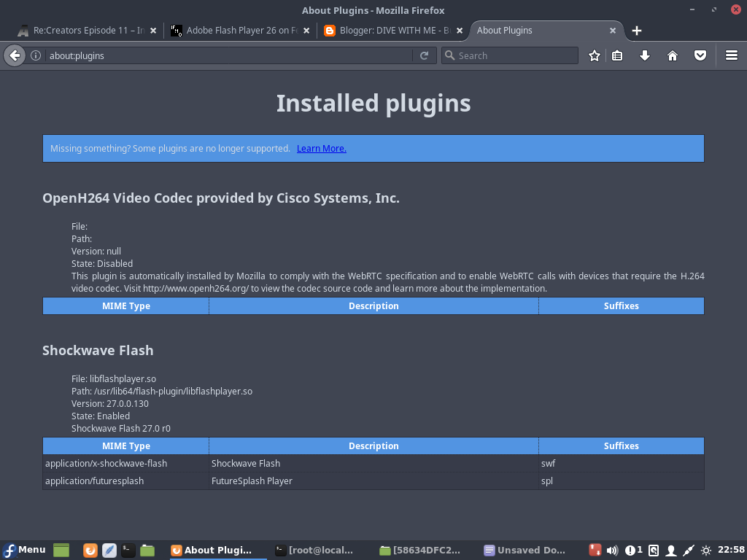Click the OpenH264 Video Codec heading
747x560 pixels.
coord(221,198)
